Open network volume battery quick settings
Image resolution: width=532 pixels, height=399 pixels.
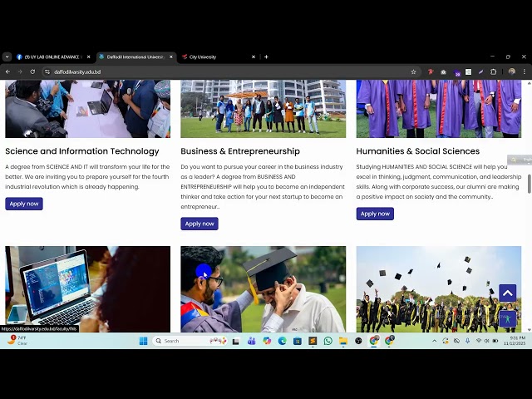tap(487, 341)
